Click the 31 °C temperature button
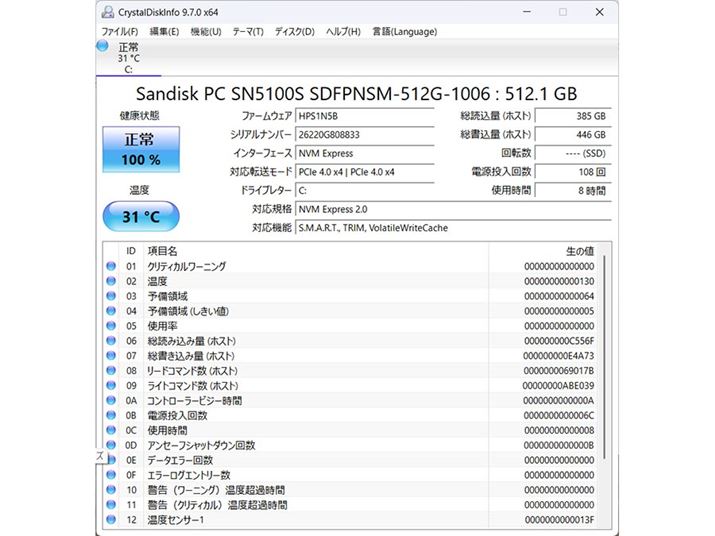 tap(141, 216)
